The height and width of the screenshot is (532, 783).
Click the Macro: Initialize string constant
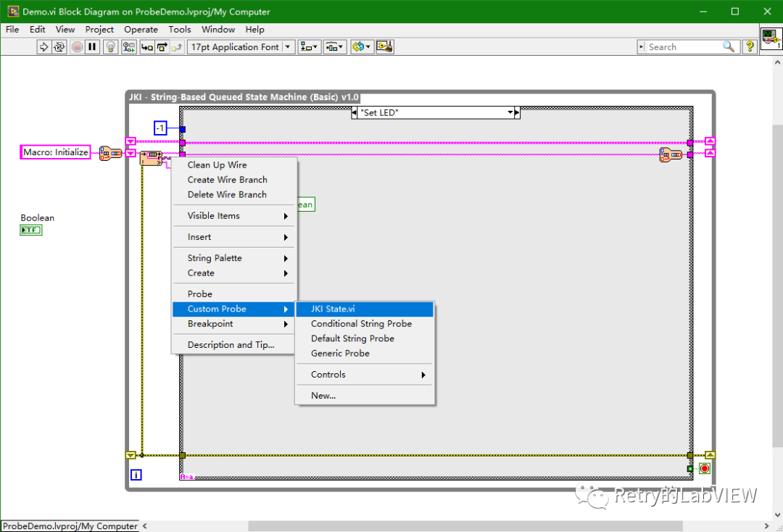pyautogui.click(x=55, y=152)
